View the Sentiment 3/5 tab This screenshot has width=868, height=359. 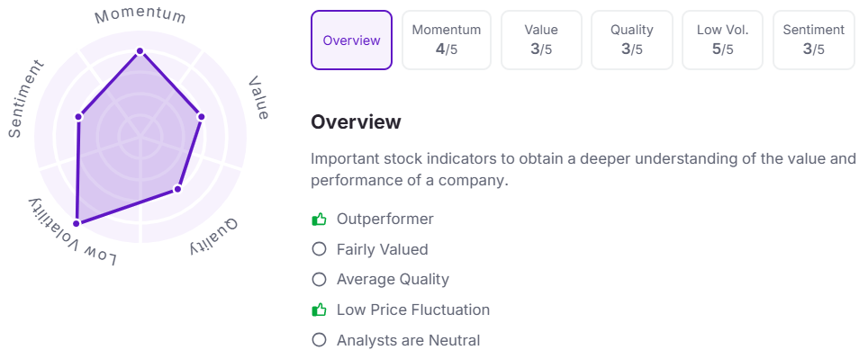[814, 40]
